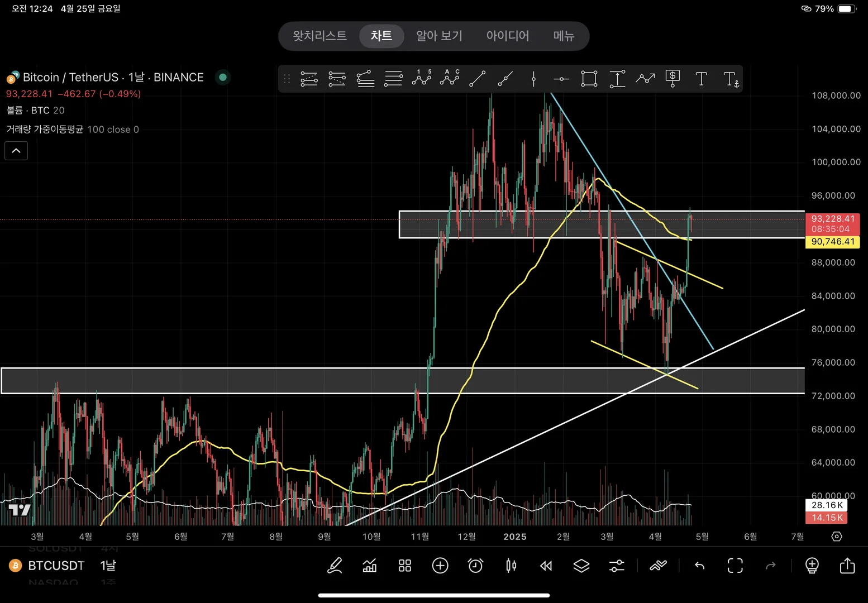Share the chart via share icon

[x=847, y=566]
